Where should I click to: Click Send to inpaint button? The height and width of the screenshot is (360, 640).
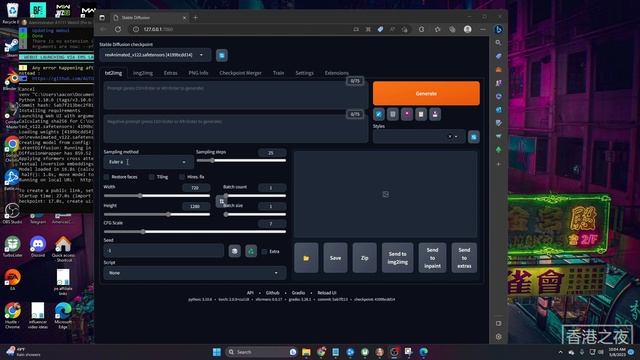tap(432, 258)
